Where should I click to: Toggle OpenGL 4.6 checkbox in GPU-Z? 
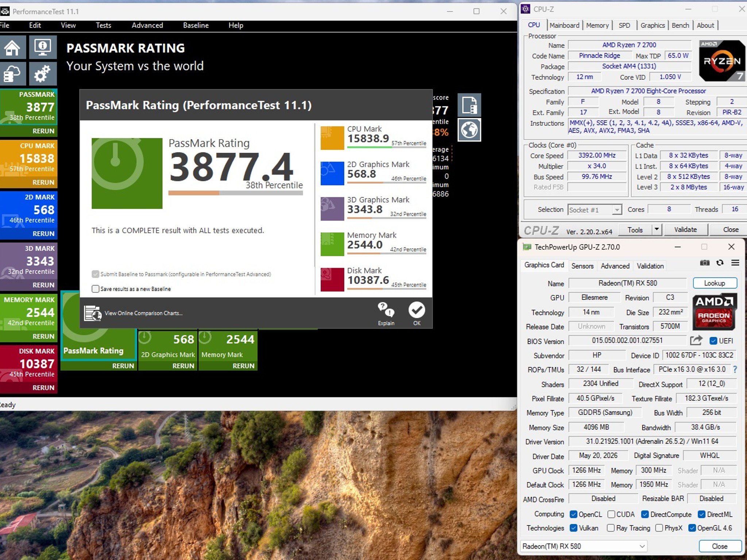[x=692, y=528]
